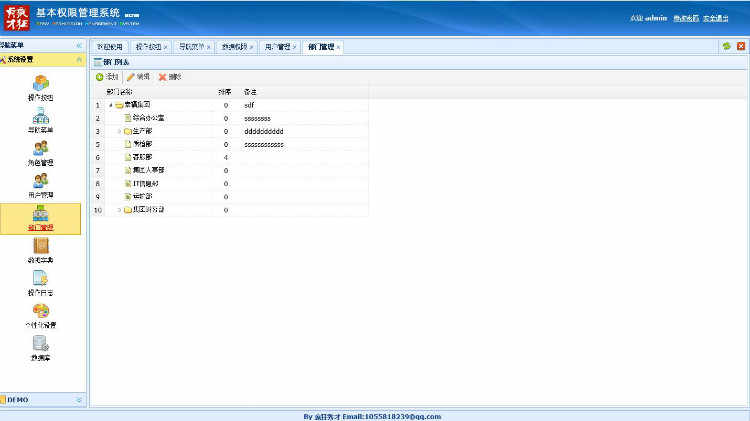Expand the DEMO accordion section arrow

[79, 400]
